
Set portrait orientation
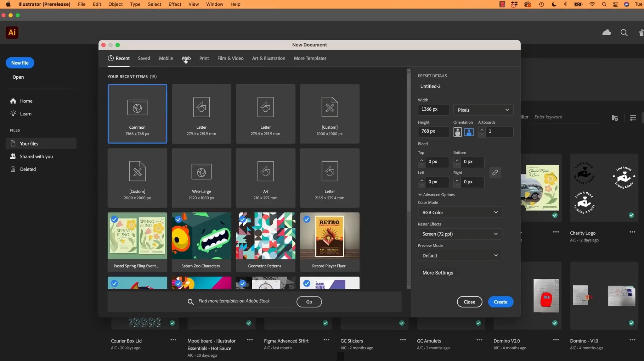click(457, 132)
